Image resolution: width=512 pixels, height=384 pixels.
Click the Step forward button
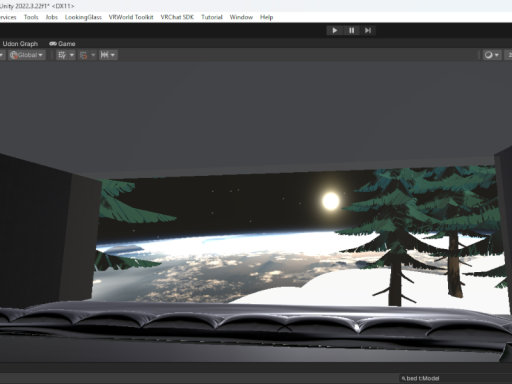tap(368, 31)
